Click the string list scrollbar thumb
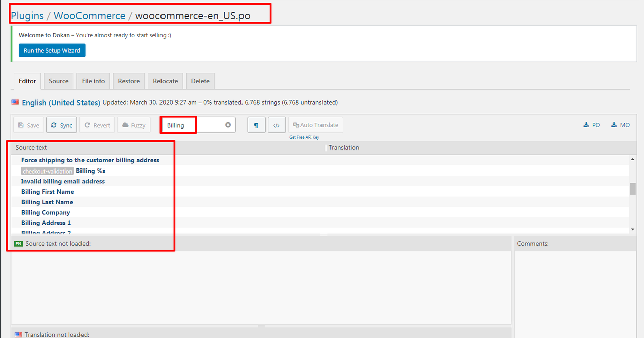 632,189
